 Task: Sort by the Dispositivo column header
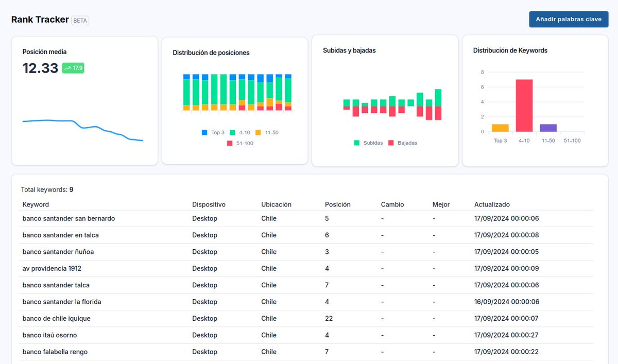[x=209, y=204]
